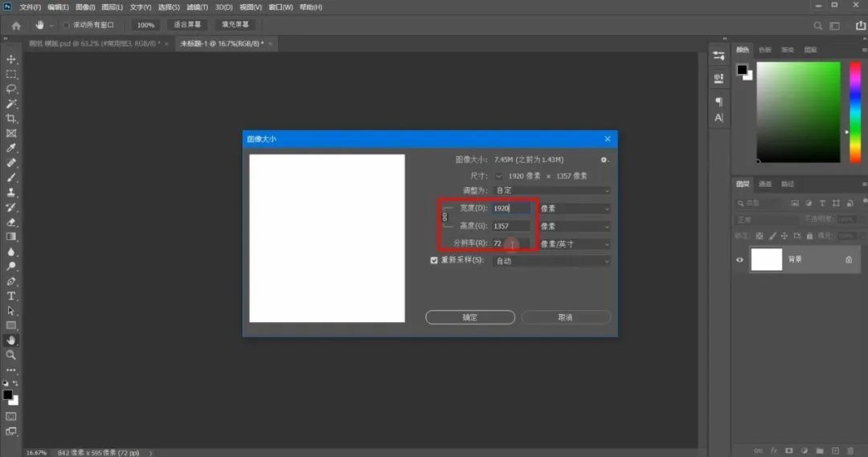The height and width of the screenshot is (457, 868).
Task: Toggle type layer filter icon
Action: click(x=823, y=204)
